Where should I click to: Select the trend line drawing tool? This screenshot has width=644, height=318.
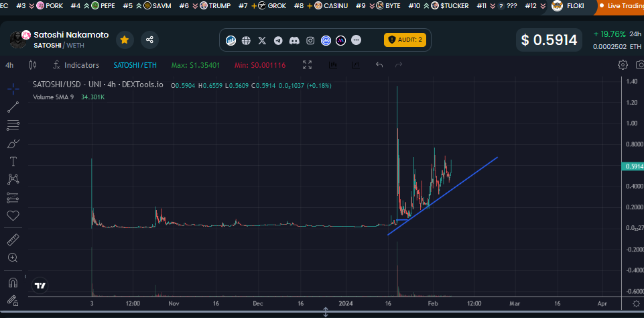click(13, 107)
